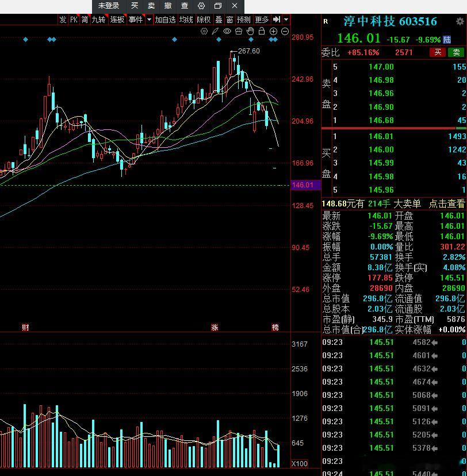Viewport: 467px width, 476px height.
Task: Select sell level 5 price 147.00
Action: point(381,67)
